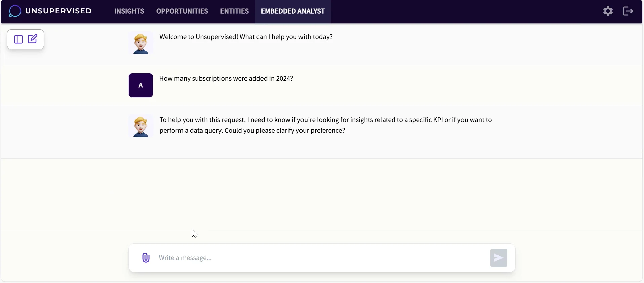This screenshot has width=644, height=283.
Task: Toggle the chat sidebar panel
Action: (18, 39)
